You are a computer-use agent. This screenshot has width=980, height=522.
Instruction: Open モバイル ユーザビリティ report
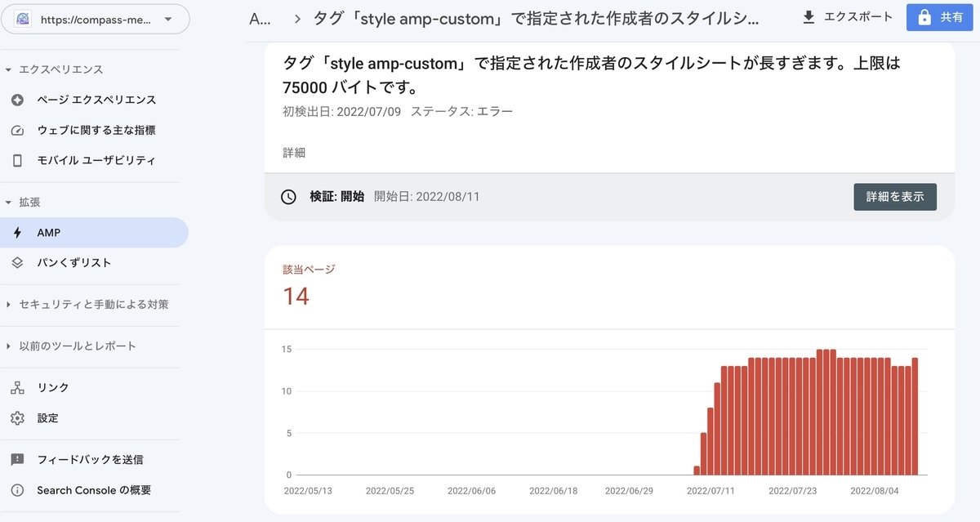click(94, 160)
